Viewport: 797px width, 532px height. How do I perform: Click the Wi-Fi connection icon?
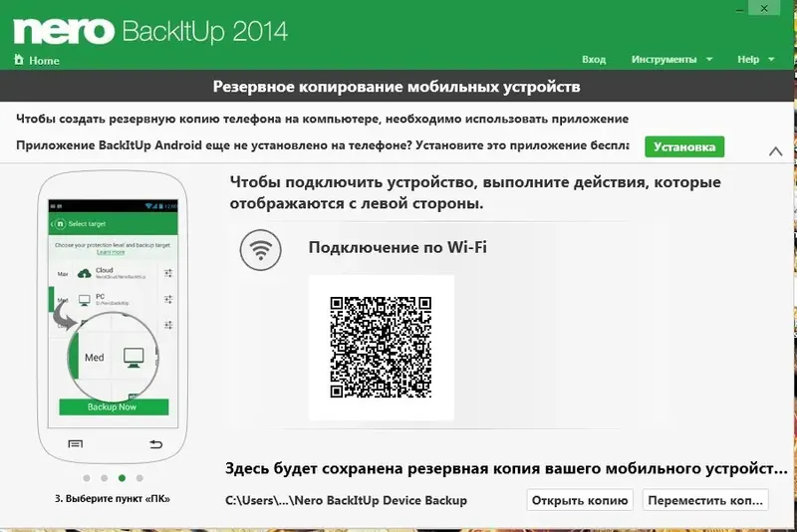261,249
